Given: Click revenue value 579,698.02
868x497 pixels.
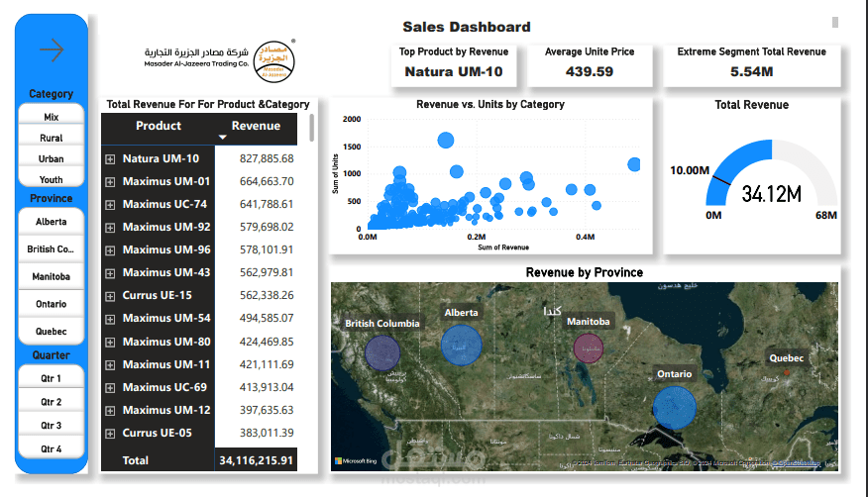Looking at the screenshot, I should pyautogui.click(x=267, y=227).
